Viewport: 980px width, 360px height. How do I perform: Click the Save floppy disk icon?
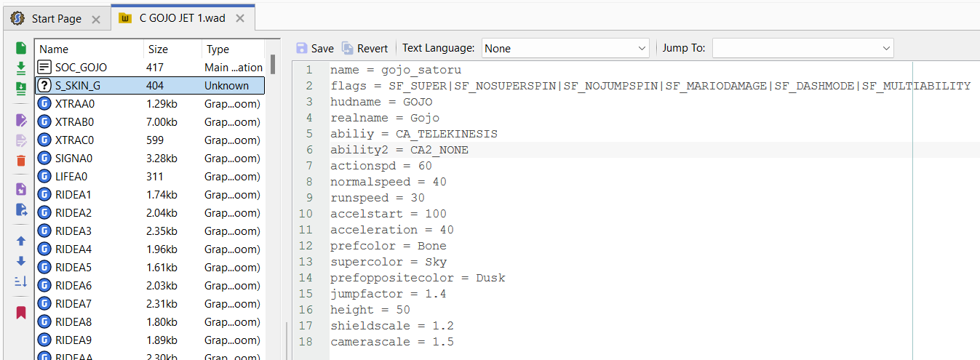click(x=302, y=48)
